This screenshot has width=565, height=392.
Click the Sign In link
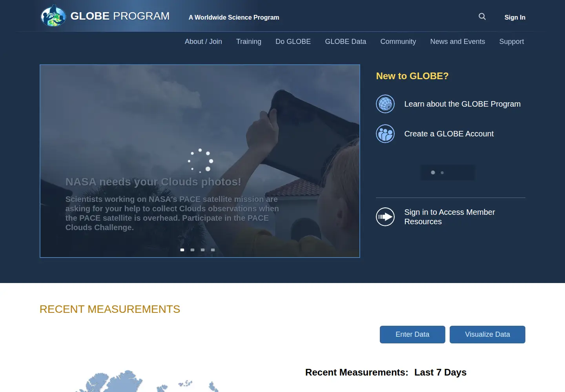[515, 17]
